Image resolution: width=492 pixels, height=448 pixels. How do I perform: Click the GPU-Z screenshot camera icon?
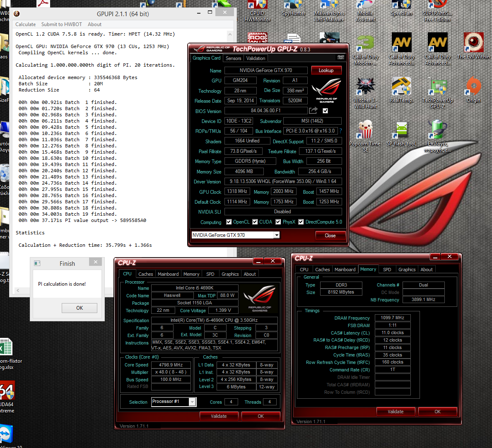click(340, 58)
